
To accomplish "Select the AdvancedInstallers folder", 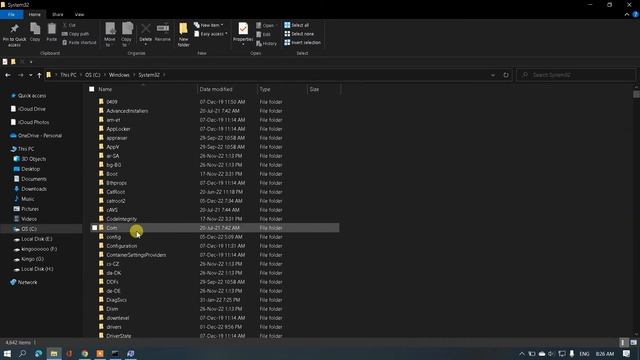I will pos(127,111).
